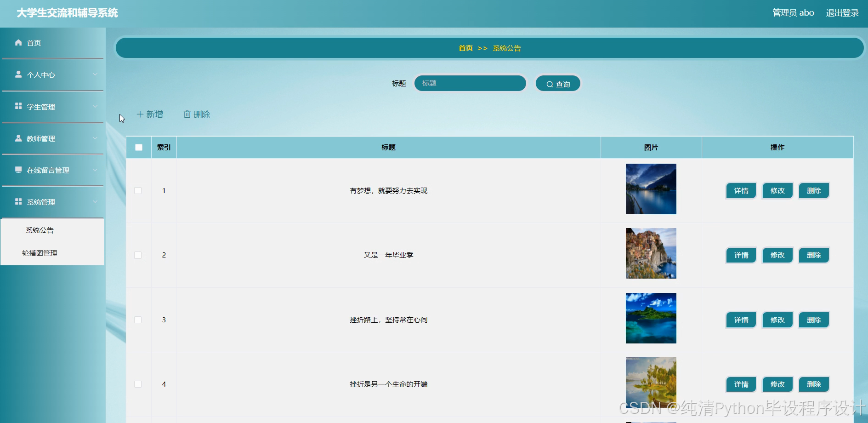Screen dimensions: 868x423
Task: Click the 大学生交流和辅导系统 site title
Action: click(68, 13)
